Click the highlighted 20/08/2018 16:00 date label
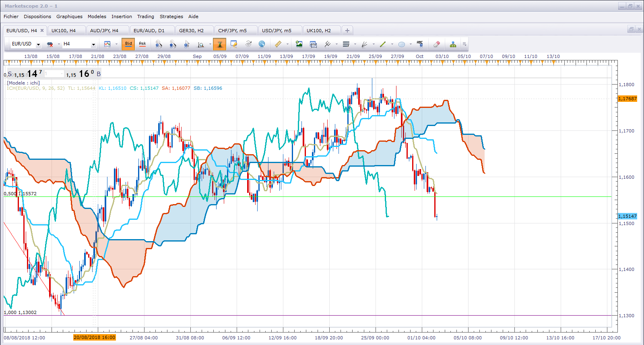 [x=94, y=337]
